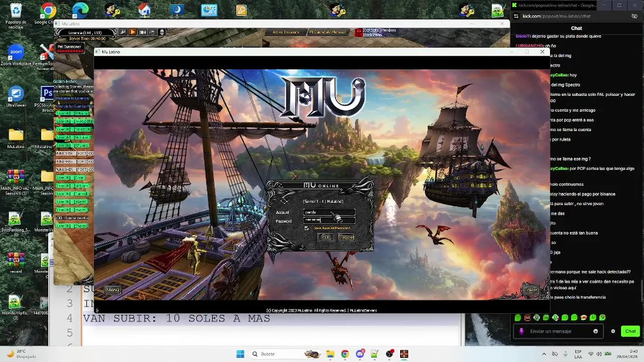The width and height of the screenshot is (644, 362).
Task: Open the Google Chrome desktop shortcut
Action: pos(47,14)
